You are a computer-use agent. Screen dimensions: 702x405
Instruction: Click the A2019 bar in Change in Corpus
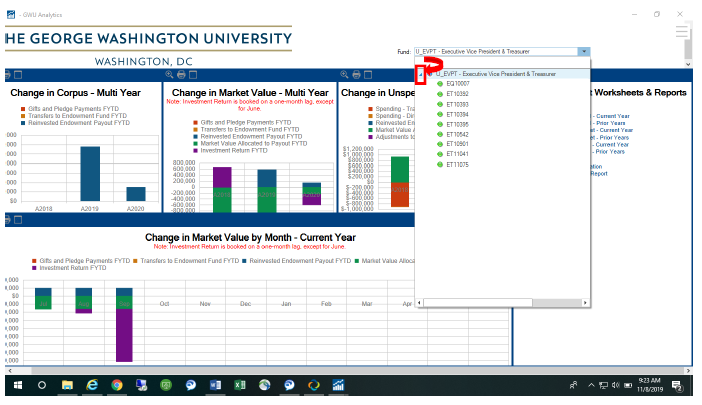point(90,174)
